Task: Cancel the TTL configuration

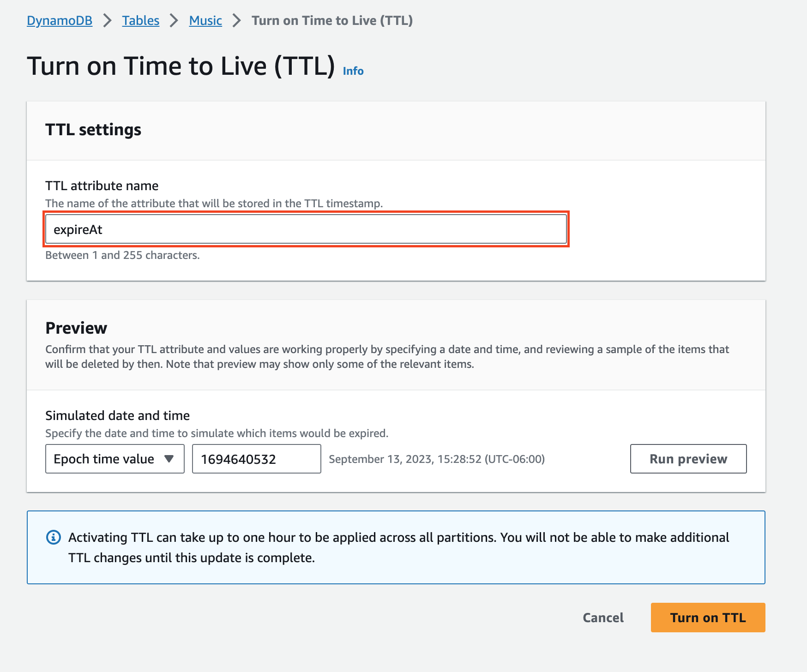Action: pos(603,617)
